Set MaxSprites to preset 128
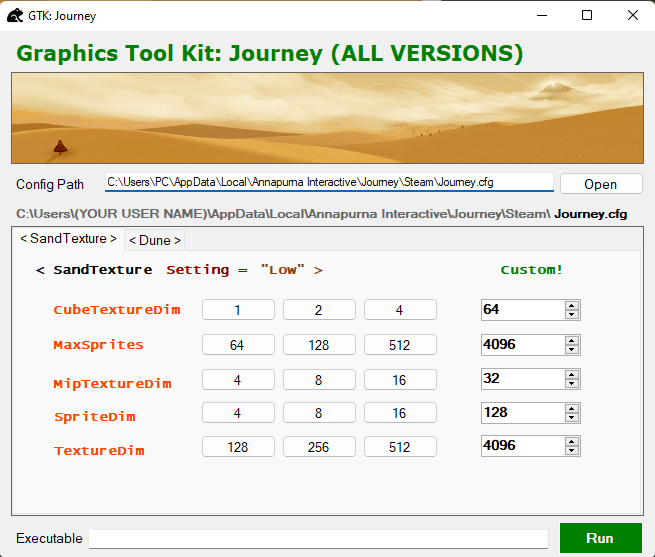Screen dimensions: 655x557 tap(319, 345)
